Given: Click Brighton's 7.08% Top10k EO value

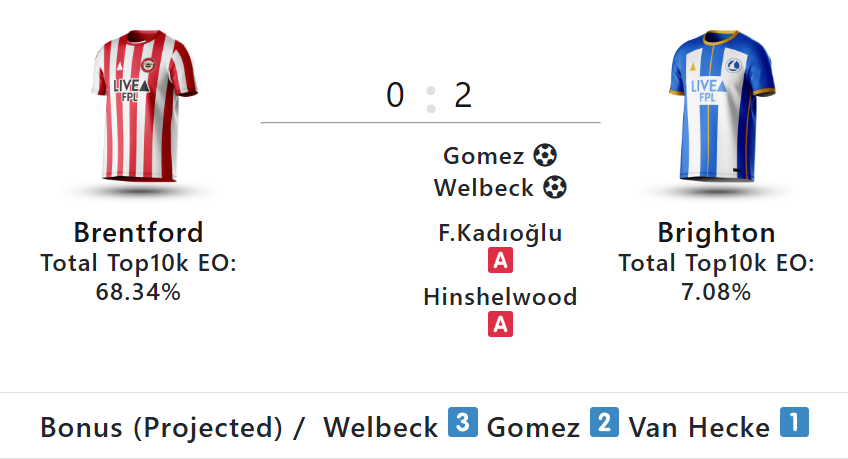Looking at the screenshot, I should (716, 292).
